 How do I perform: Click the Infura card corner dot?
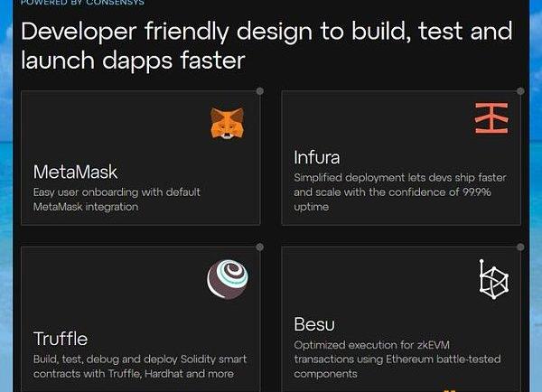click(x=520, y=91)
